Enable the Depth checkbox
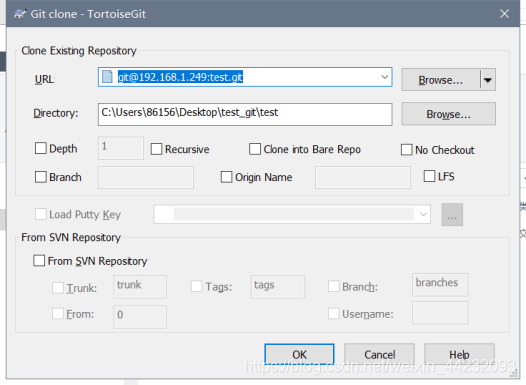This screenshot has width=526, height=385. click(41, 148)
